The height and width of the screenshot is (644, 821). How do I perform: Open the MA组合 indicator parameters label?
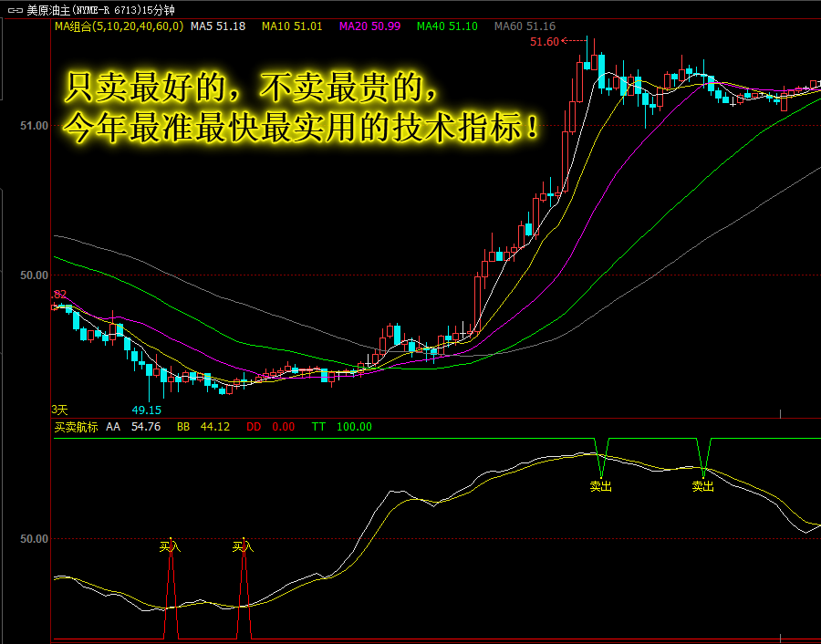(x=118, y=27)
